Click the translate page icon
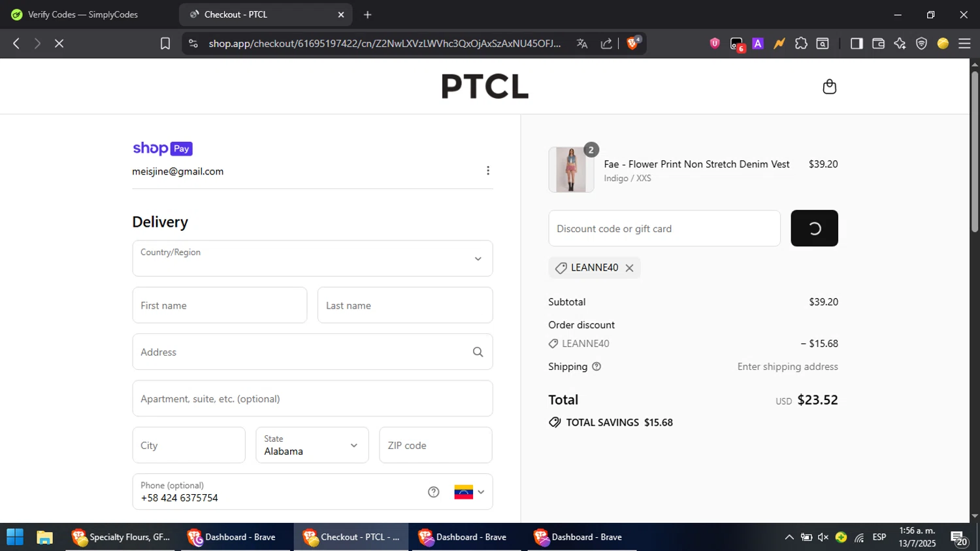The height and width of the screenshot is (551, 980). coord(582,43)
